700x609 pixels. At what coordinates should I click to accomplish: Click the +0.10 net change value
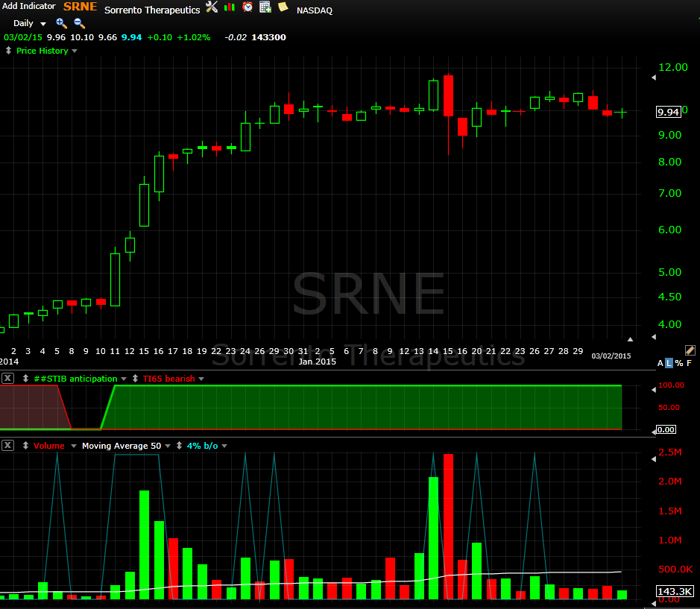click(x=160, y=37)
